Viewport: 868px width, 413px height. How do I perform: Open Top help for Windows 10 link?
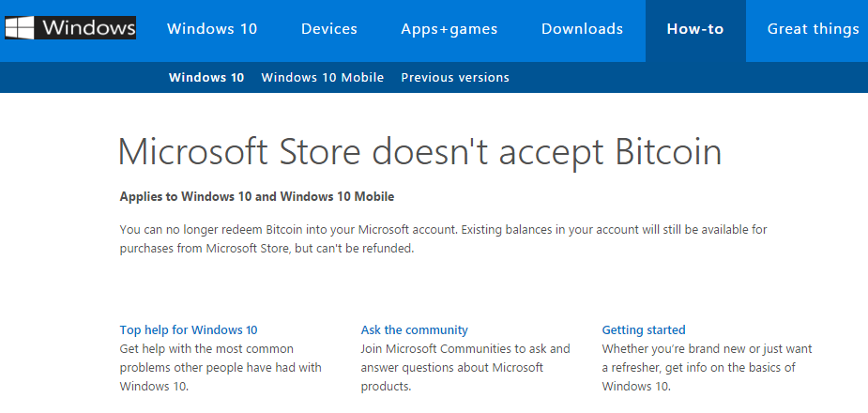tap(189, 330)
